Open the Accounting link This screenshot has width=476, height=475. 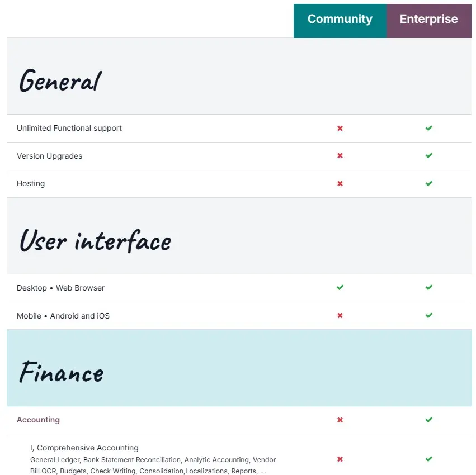click(38, 420)
